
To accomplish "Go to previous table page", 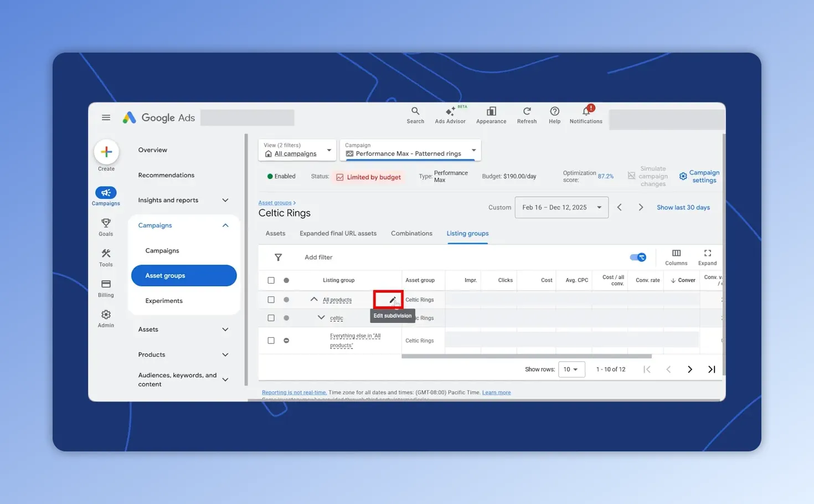I will 668,369.
